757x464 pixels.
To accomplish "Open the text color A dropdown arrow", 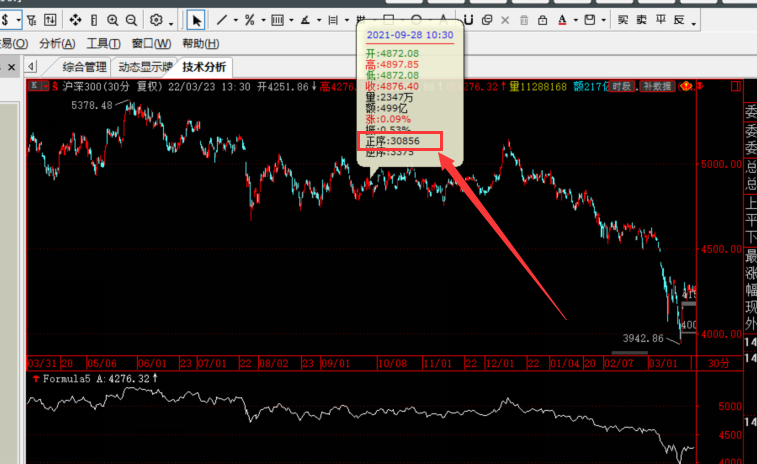I will click(576, 21).
